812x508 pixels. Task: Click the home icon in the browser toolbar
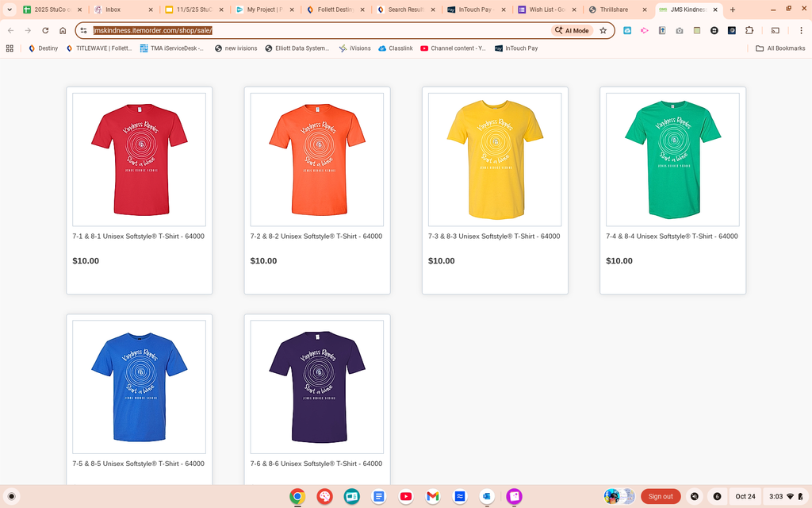tap(63, 30)
